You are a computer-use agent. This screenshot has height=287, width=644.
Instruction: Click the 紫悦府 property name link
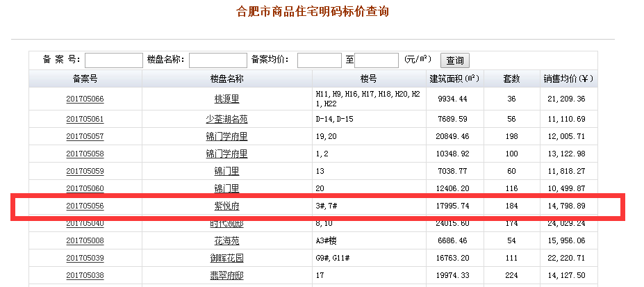point(226,206)
